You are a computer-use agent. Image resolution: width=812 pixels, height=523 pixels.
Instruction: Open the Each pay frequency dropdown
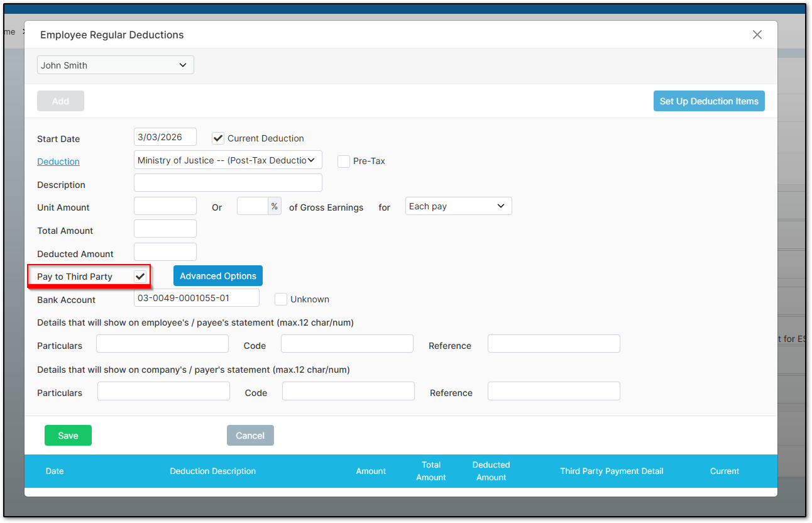click(458, 206)
